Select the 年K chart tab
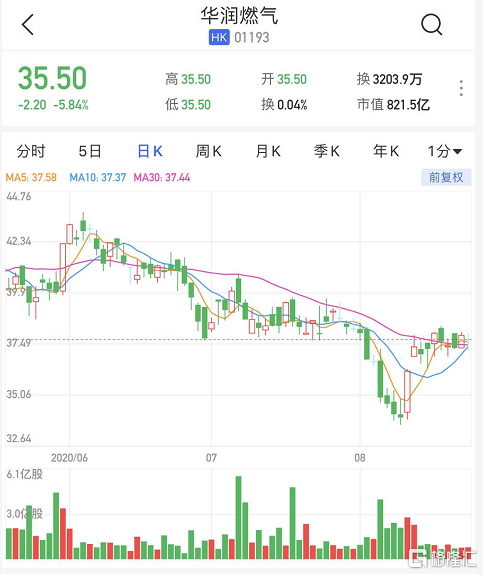This screenshot has width=483, height=575. point(386,151)
